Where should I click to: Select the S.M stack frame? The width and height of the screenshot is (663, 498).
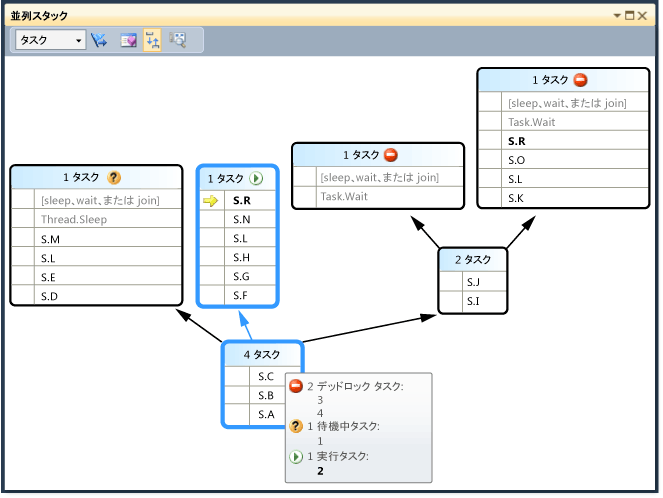(50, 239)
